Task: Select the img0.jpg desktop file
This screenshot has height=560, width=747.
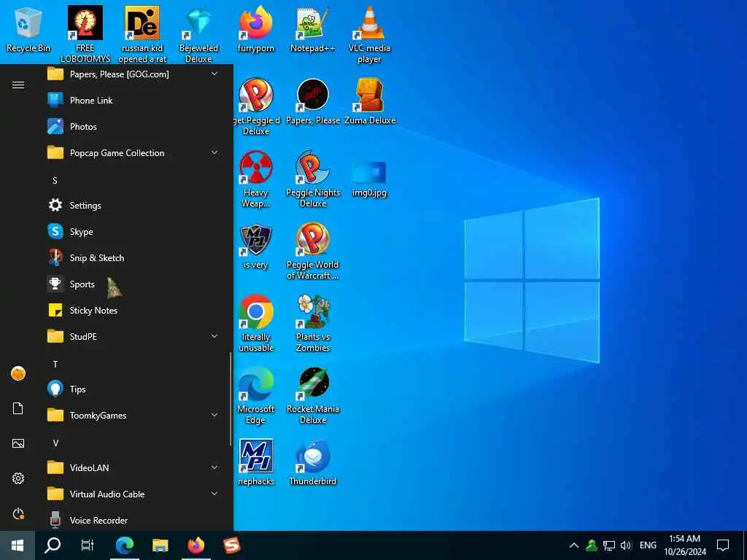Action: (369, 179)
